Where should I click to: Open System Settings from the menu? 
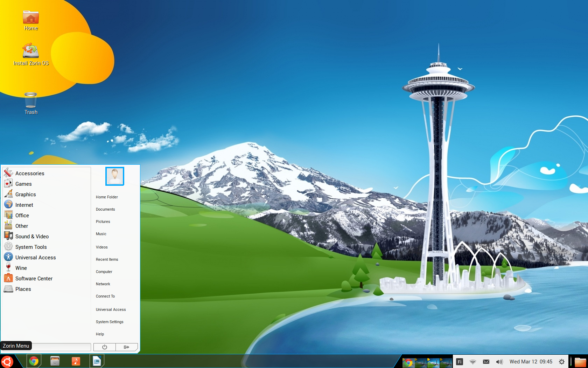[x=110, y=322]
